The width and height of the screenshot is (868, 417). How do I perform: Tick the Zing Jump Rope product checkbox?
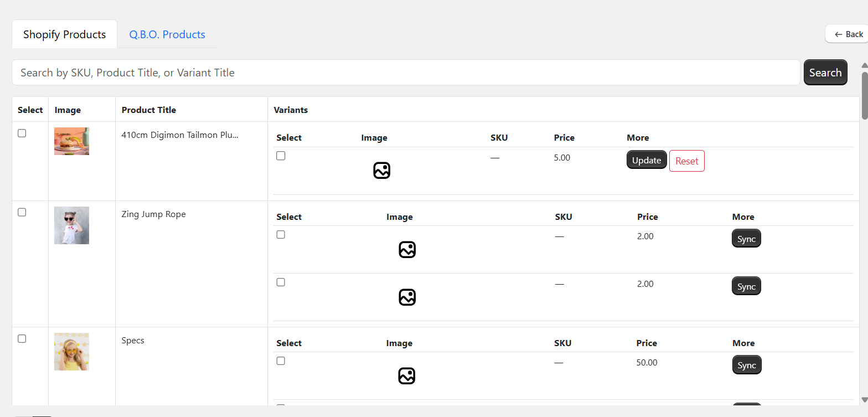(x=22, y=212)
